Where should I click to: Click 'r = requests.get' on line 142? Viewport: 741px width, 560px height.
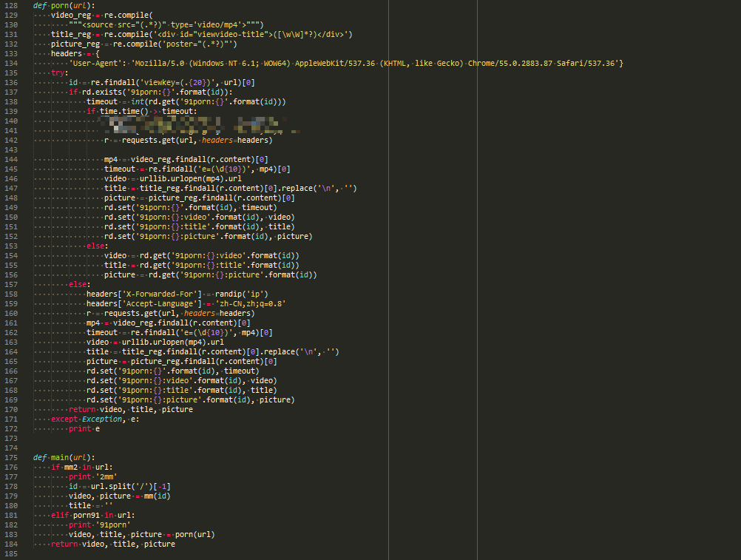189,141
